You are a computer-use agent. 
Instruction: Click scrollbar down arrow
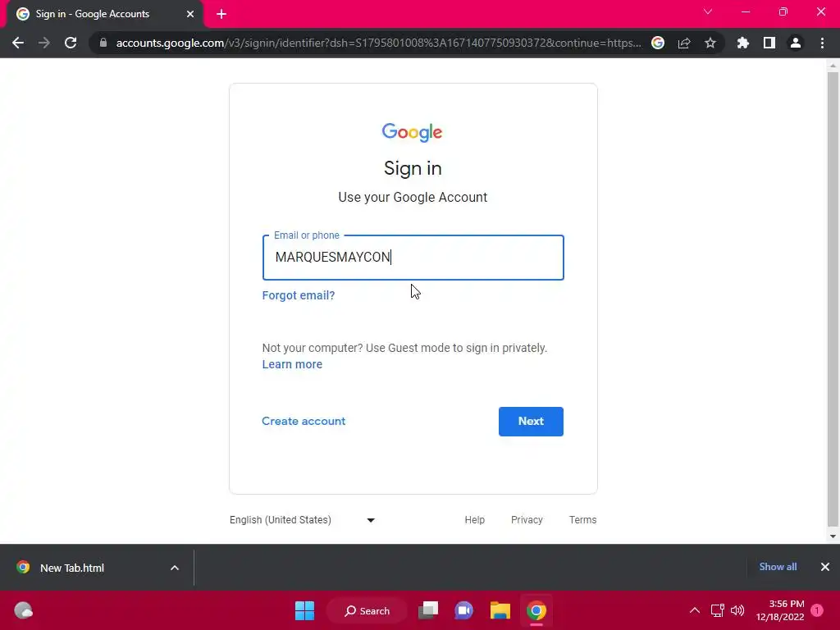coord(833,536)
